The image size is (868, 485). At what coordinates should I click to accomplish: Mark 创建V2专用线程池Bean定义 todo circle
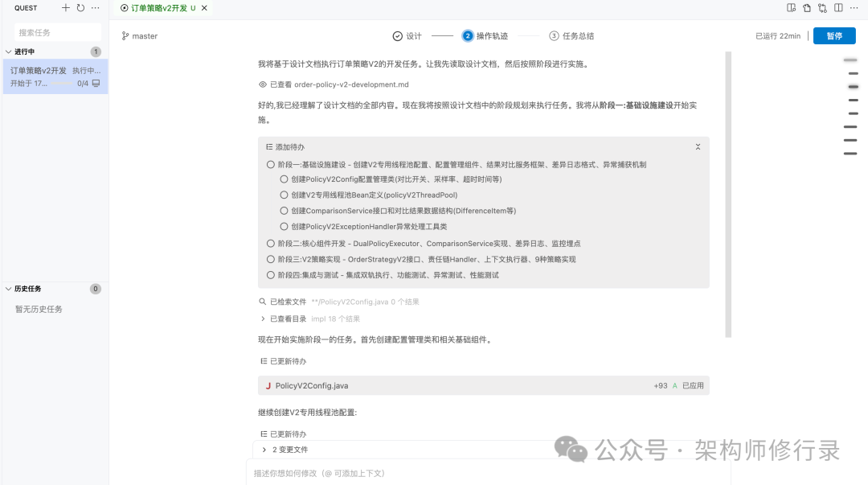click(284, 195)
